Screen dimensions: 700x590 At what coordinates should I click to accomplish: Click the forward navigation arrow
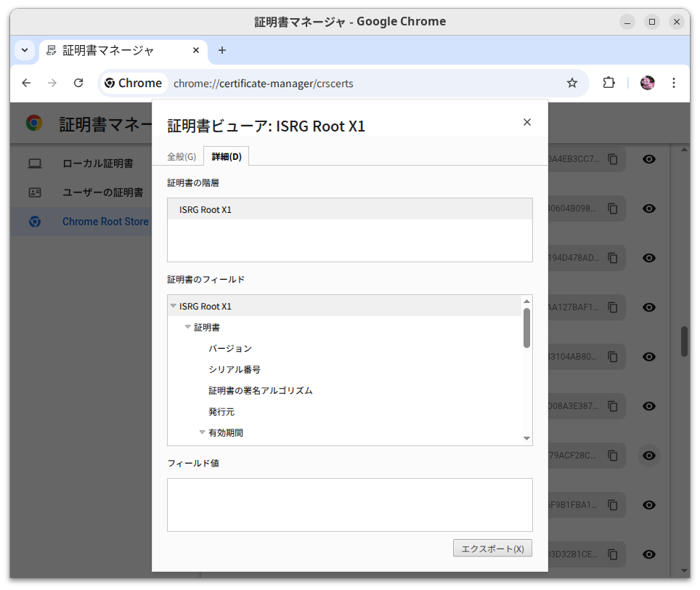coord(52,83)
